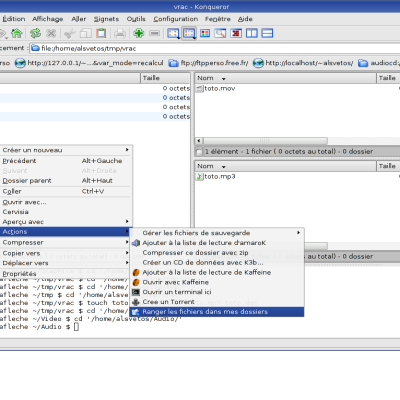The image size is (400, 400).
Task: Open the Aide menu
Action: click(x=245, y=19)
